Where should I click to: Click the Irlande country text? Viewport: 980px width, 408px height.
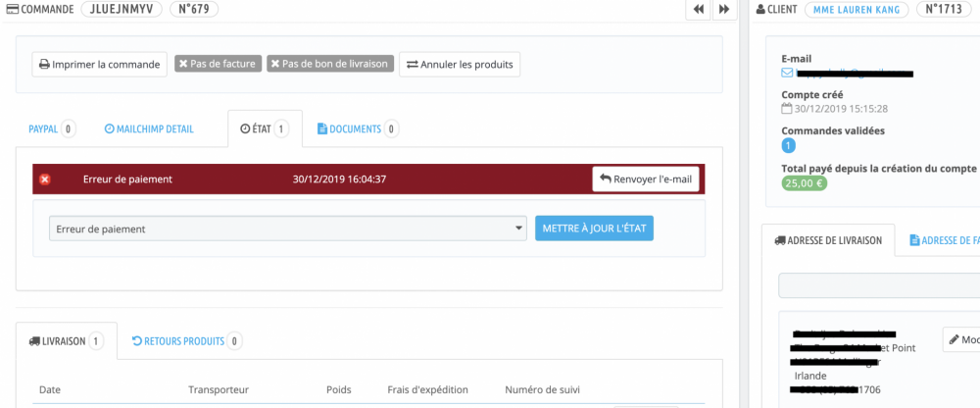click(810, 376)
